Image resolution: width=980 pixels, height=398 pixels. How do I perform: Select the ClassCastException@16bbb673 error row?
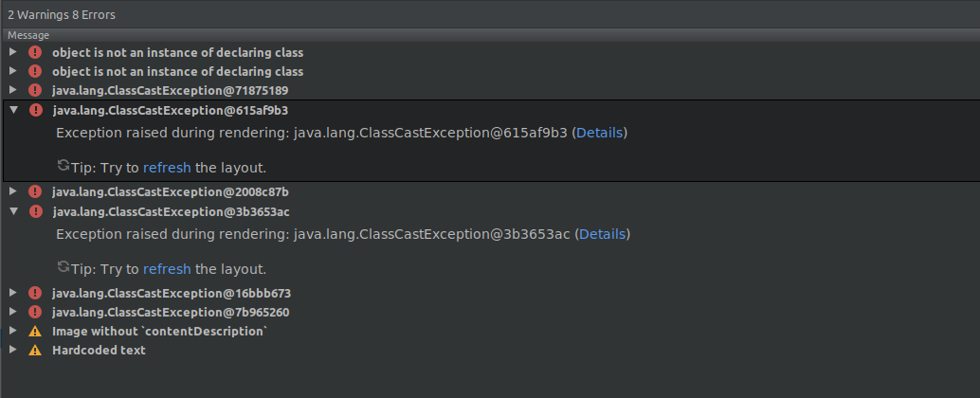pos(490,293)
